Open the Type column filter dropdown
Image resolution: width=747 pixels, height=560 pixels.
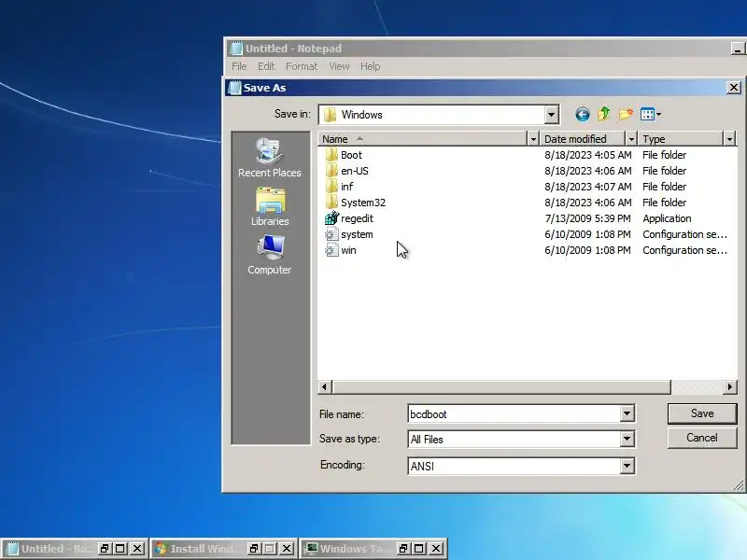pyautogui.click(x=729, y=139)
